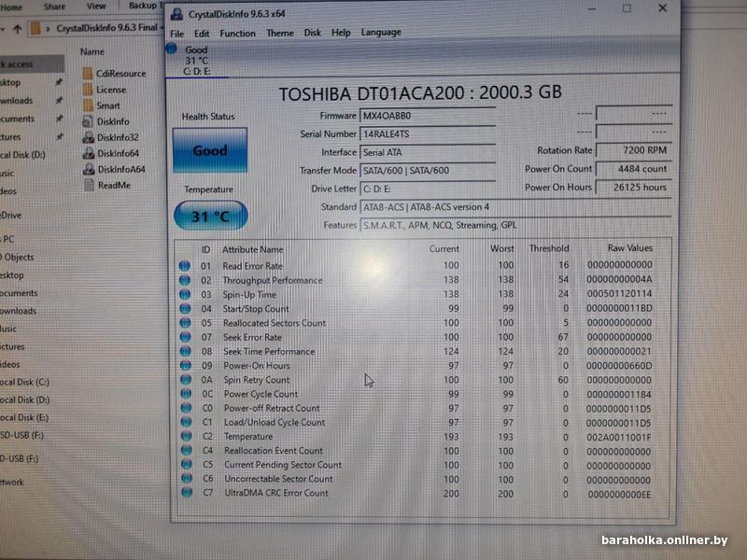
Task: Select the Good 31 °C disk tab
Action: click(196, 60)
